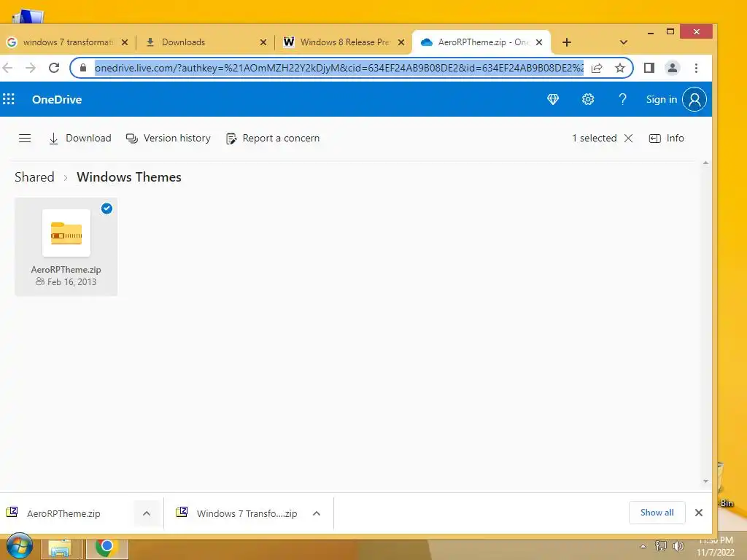Screen dimensions: 747x560
Task: Open the volume speaker tray icon
Action: tap(678, 545)
